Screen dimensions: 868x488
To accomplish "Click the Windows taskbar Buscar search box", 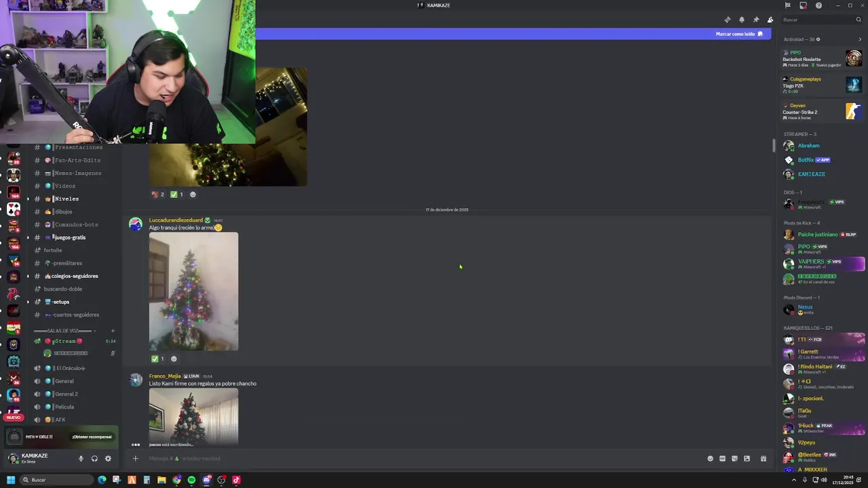I will [57, 480].
